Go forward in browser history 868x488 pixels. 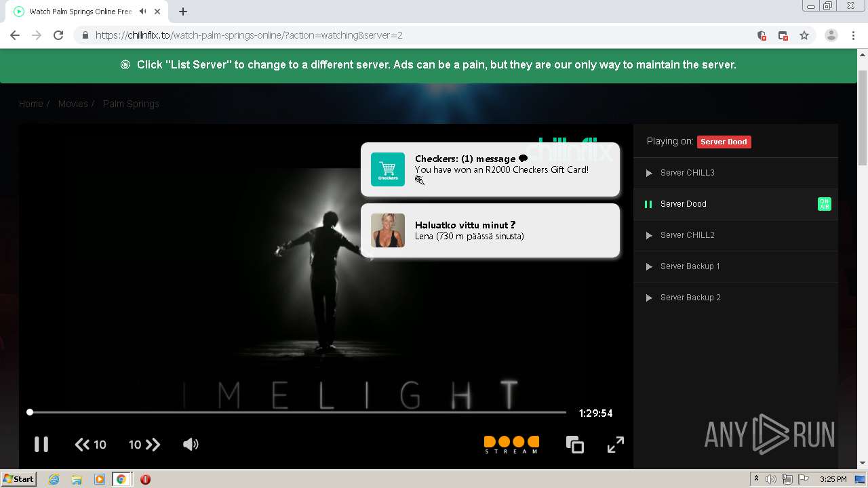point(37,35)
